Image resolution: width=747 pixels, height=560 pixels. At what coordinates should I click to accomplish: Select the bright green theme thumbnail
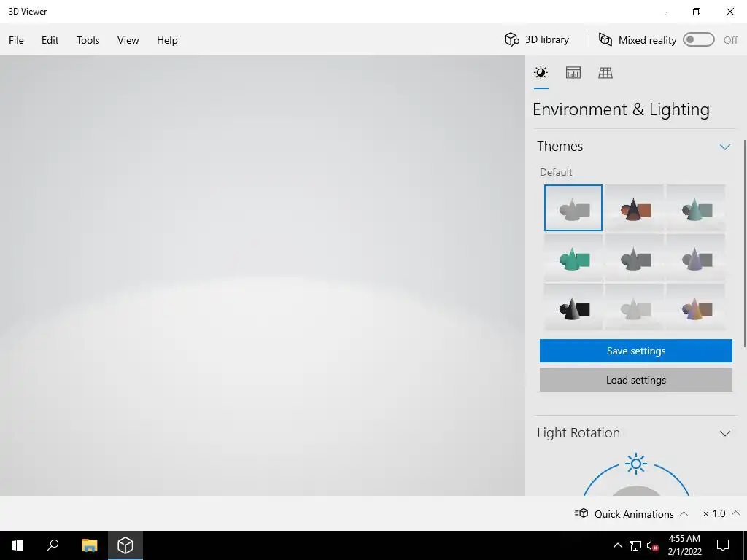coord(573,257)
